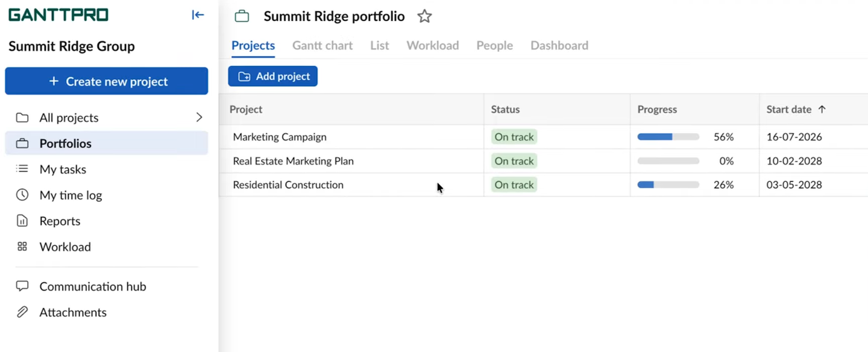Click the Residential Construction progress bar
The image size is (868, 352).
668,184
